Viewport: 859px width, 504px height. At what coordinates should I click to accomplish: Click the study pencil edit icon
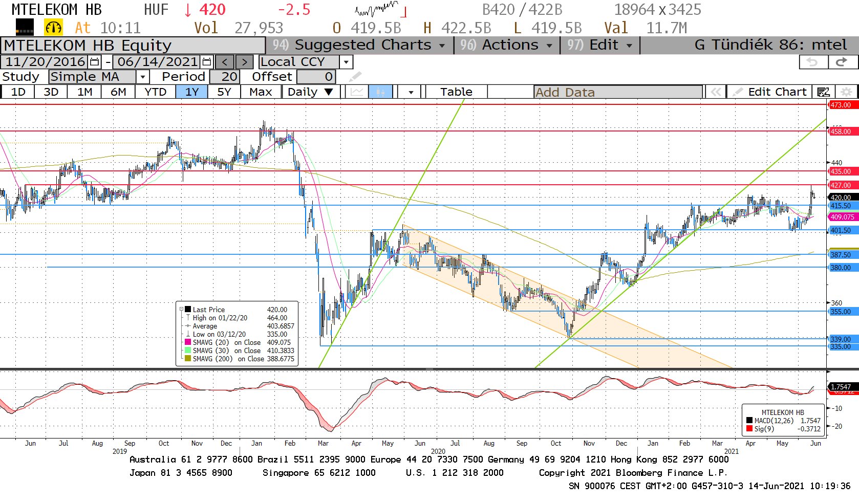(355, 77)
